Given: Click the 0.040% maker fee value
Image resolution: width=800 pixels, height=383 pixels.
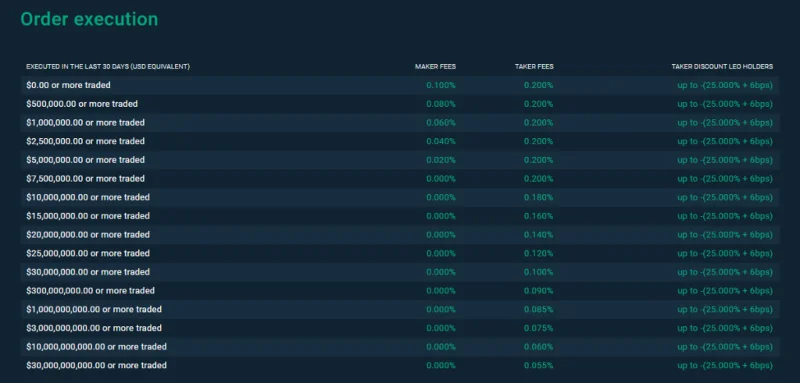Looking at the screenshot, I should click(x=441, y=141).
